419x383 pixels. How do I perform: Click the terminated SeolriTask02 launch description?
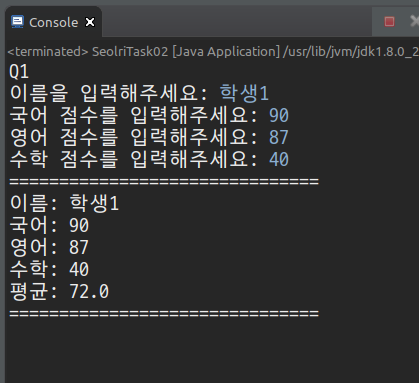213,52
